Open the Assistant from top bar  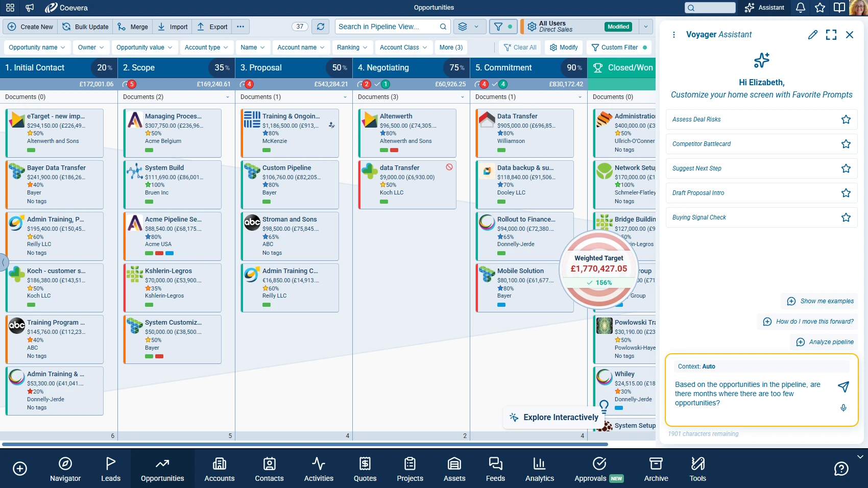(x=764, y=8)
